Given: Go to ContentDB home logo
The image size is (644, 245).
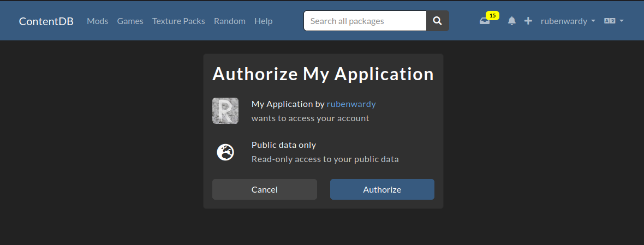Looking at the screenshot, I should click(x=46, y=21).
